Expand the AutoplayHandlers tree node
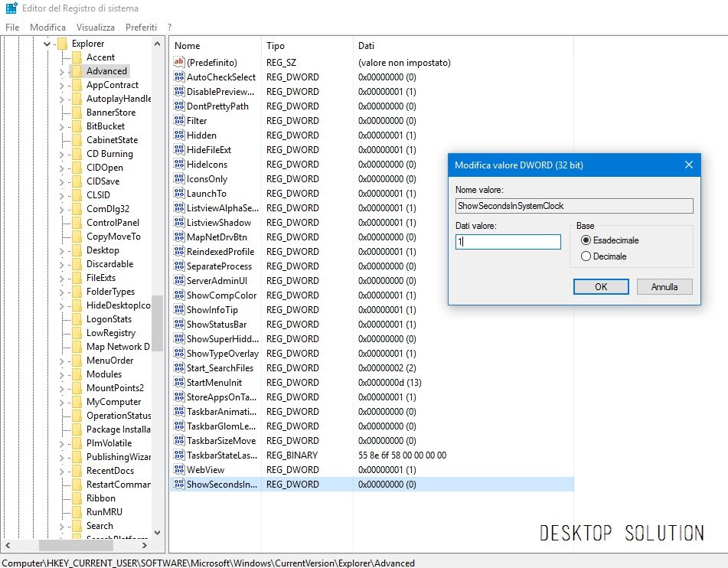This screenshot has width=728, height=568. [x=62, y=100]
